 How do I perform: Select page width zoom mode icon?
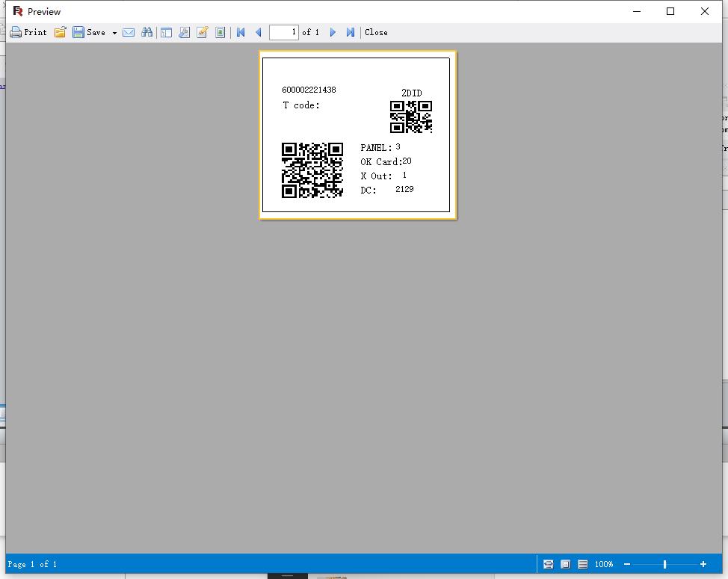tap(548, 564)
